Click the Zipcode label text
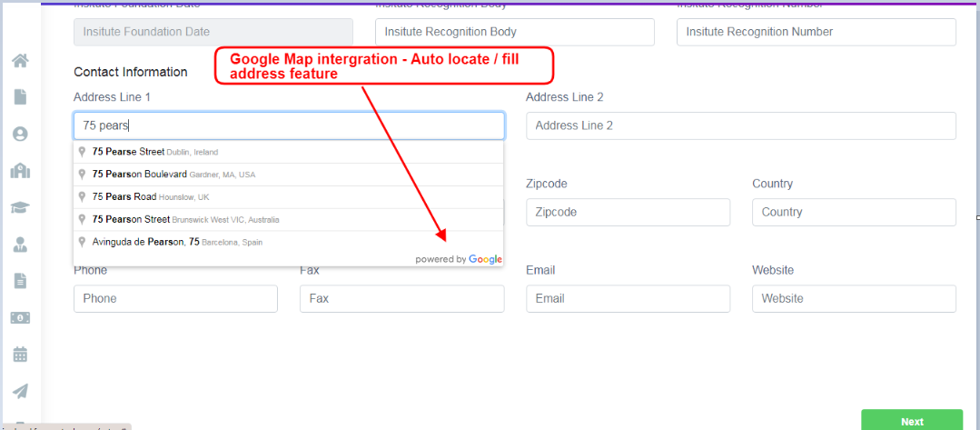Screen dimensions: 980x430 tap(547, 184)
